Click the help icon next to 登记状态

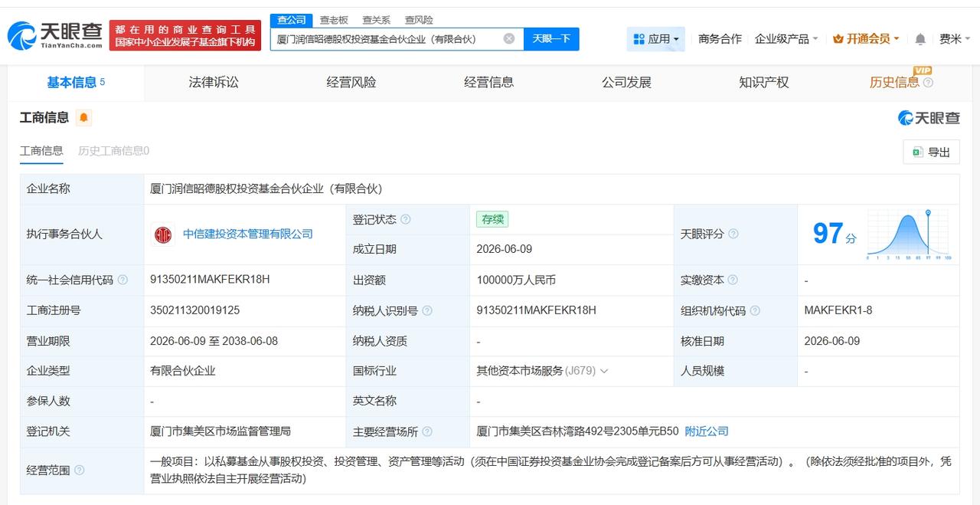click(406, 219)
